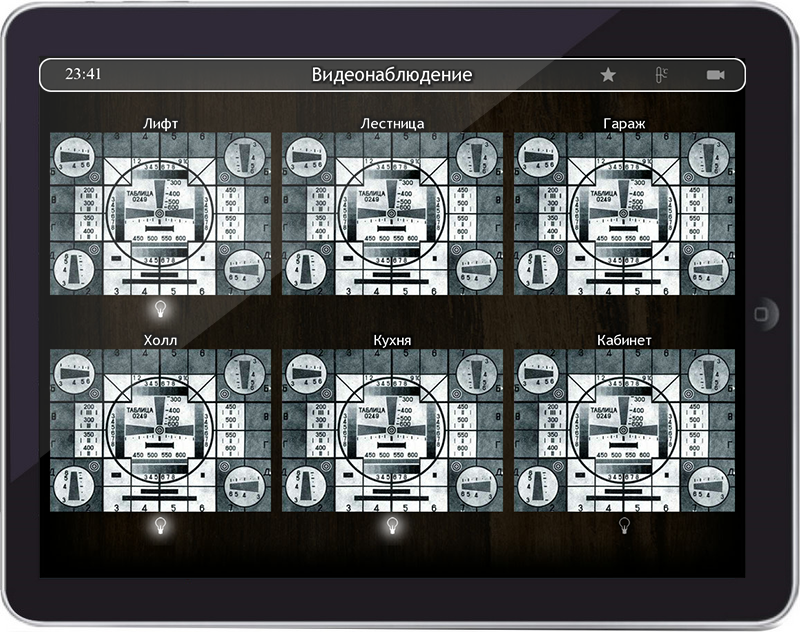Toggle the Кухня light bulb

pyautogui.click(x=392, y=524)
